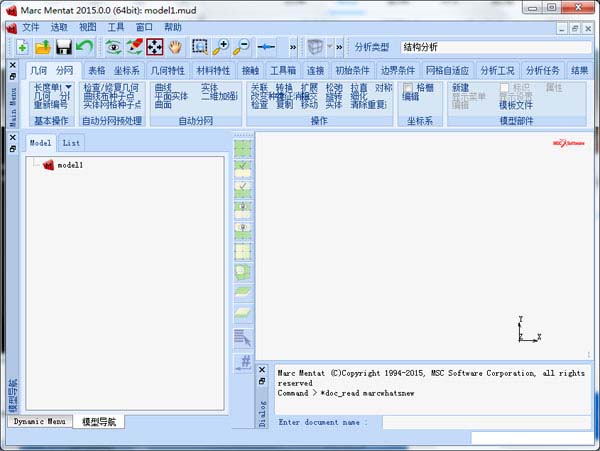Click the Open folder icon in toolbar
This screenshot has width=600, height=451.
[x=43, y=47]
